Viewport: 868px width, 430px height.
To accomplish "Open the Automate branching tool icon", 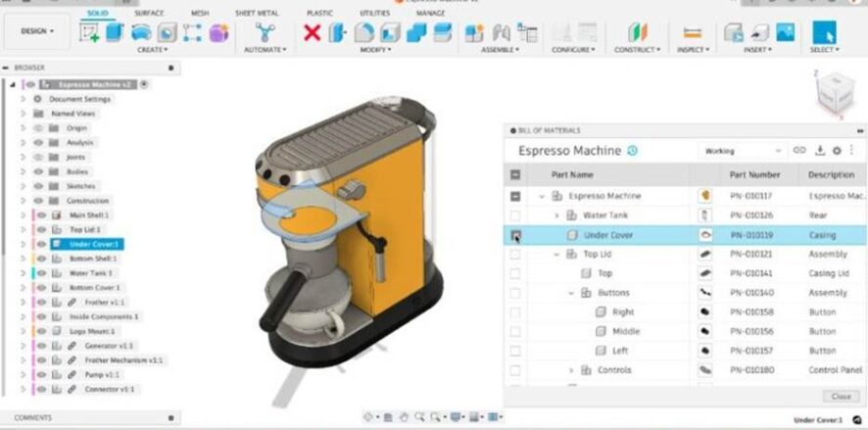I will 265,32.
